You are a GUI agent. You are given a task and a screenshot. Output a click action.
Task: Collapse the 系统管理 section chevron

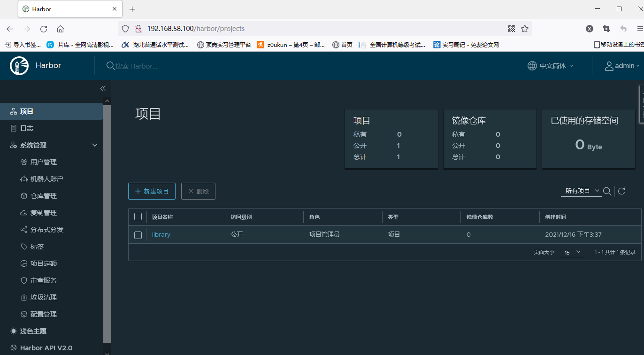pos(94,145)
